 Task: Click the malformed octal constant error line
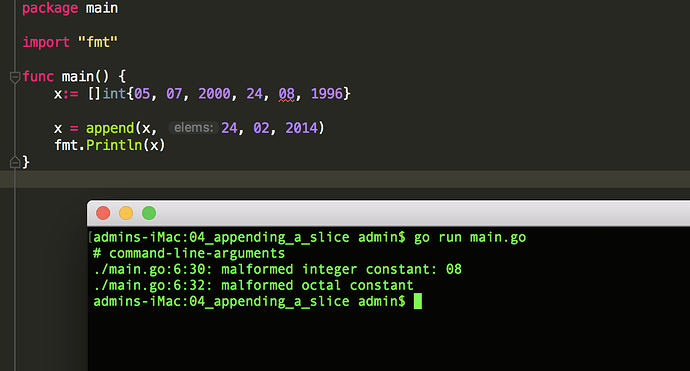tap(253, 285)
